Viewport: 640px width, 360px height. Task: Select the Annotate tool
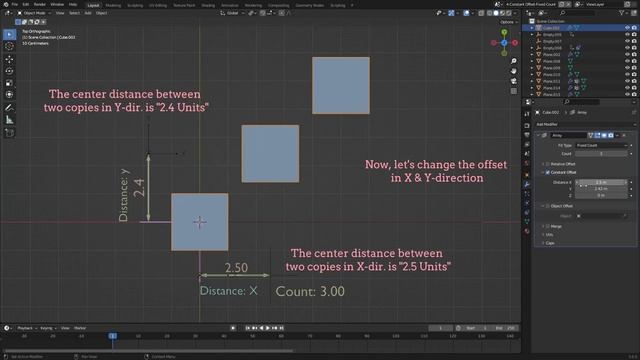tap(9, 108)
